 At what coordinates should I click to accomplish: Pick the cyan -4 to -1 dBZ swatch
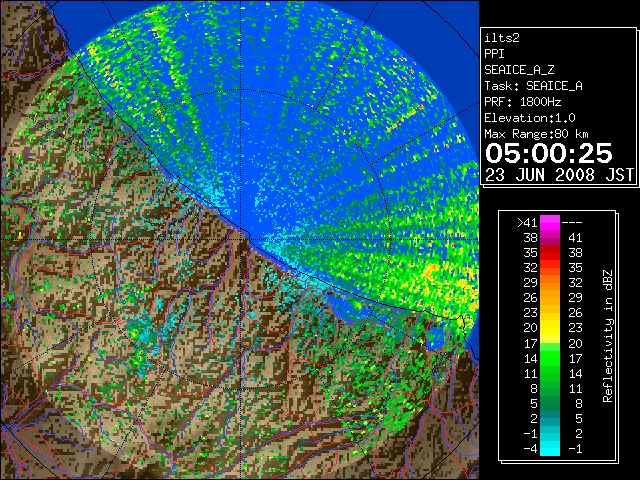pos(550,449)
